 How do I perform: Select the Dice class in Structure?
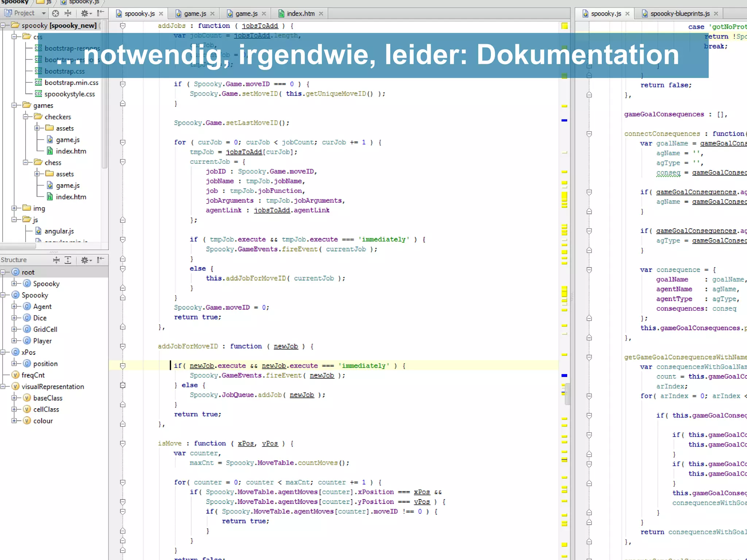pyautogui.click(x=40, y=318)
